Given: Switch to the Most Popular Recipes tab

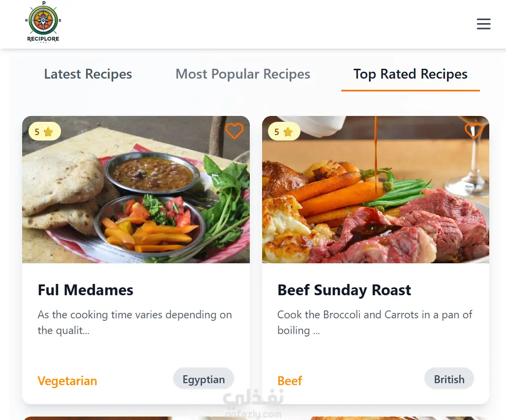Looking at the screenshot, I should point(243,74).
